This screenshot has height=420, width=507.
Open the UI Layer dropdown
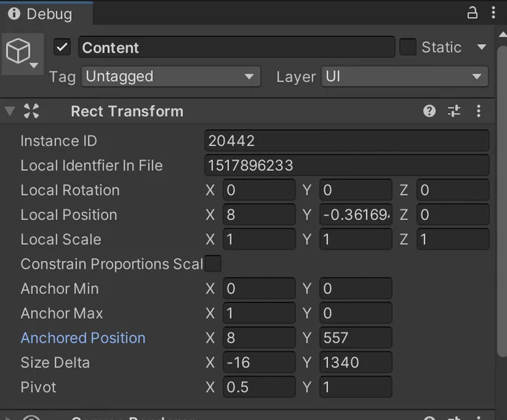tap(405, 77)
